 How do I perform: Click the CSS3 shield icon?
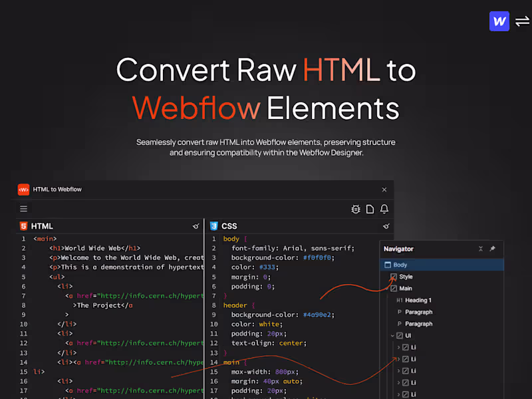[x=213, y=226]
